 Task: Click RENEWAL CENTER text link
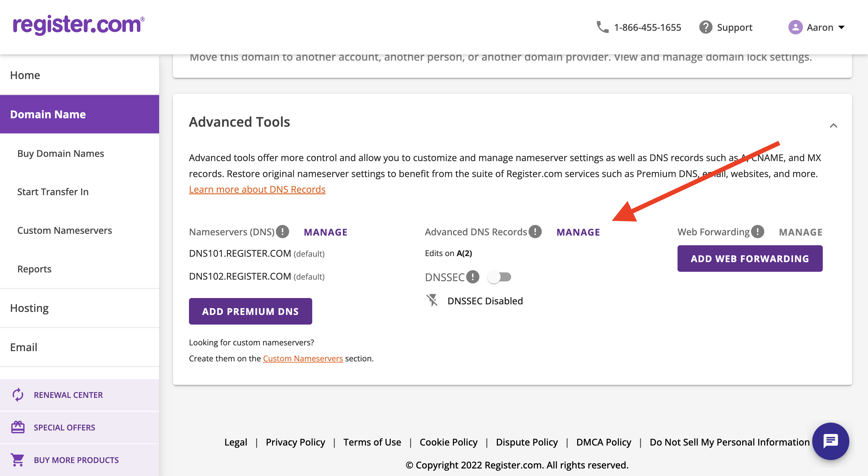coord(68,395)
